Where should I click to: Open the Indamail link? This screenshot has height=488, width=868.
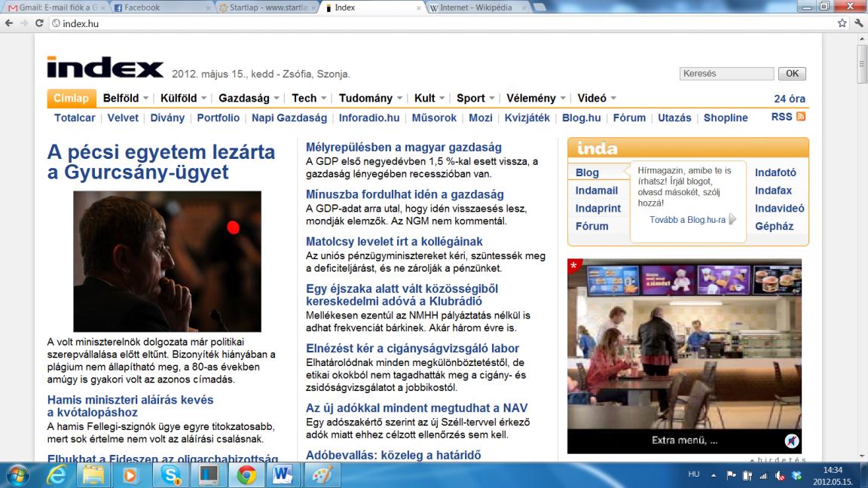click(596, 191)
